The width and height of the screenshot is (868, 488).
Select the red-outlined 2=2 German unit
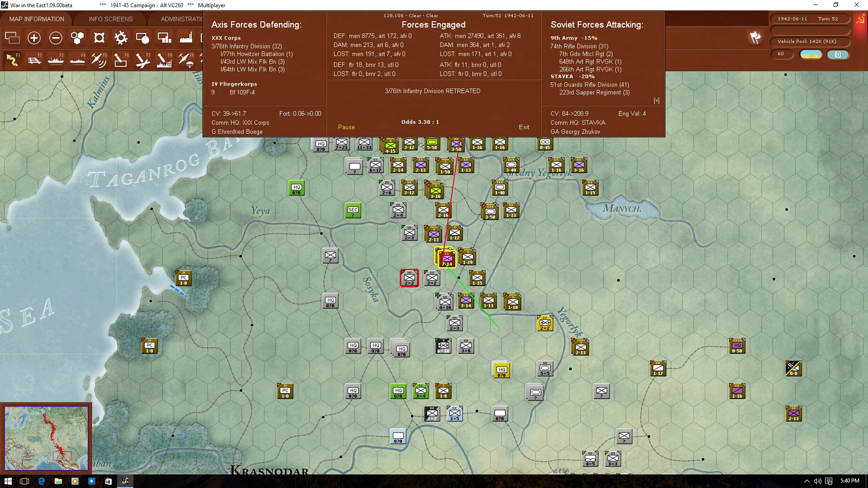tap(409, 278)
